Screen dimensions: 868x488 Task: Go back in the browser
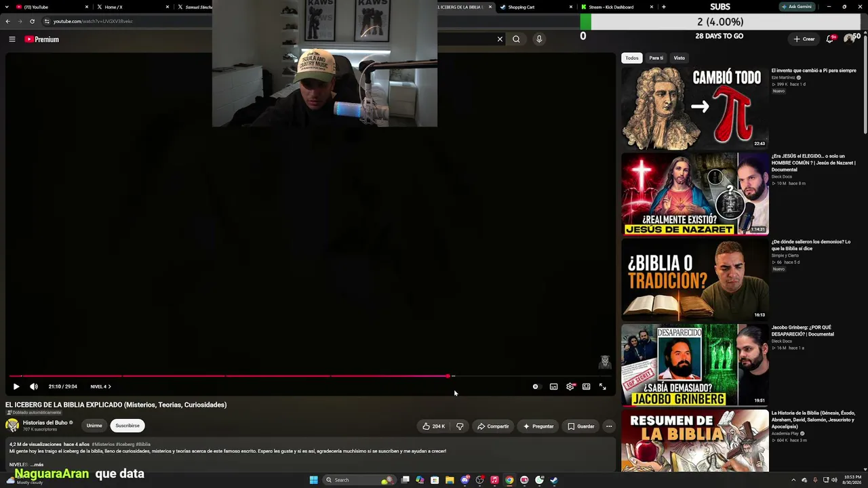[7, 21]
